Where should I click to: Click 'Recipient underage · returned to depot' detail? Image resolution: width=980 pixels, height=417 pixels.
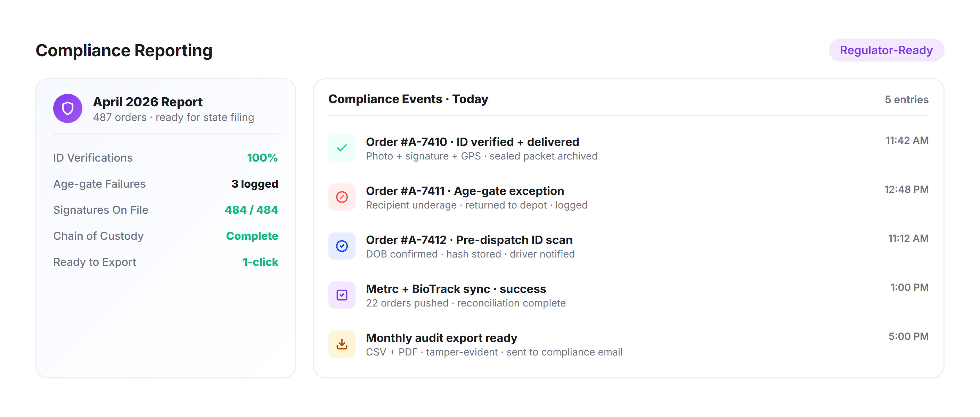click(x=476, y=205)
